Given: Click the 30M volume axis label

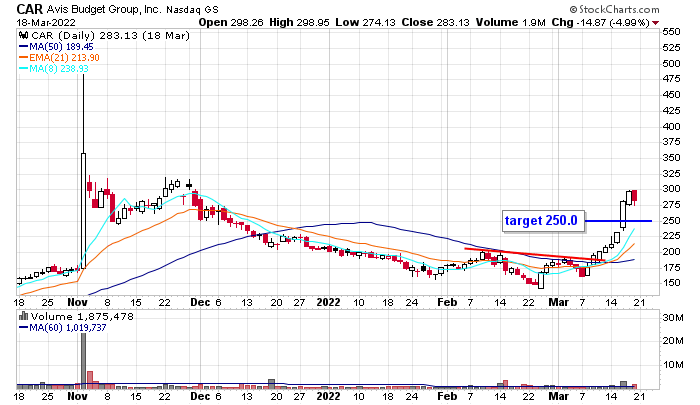Looking at the screenshot, I should [x=673, y=317].
